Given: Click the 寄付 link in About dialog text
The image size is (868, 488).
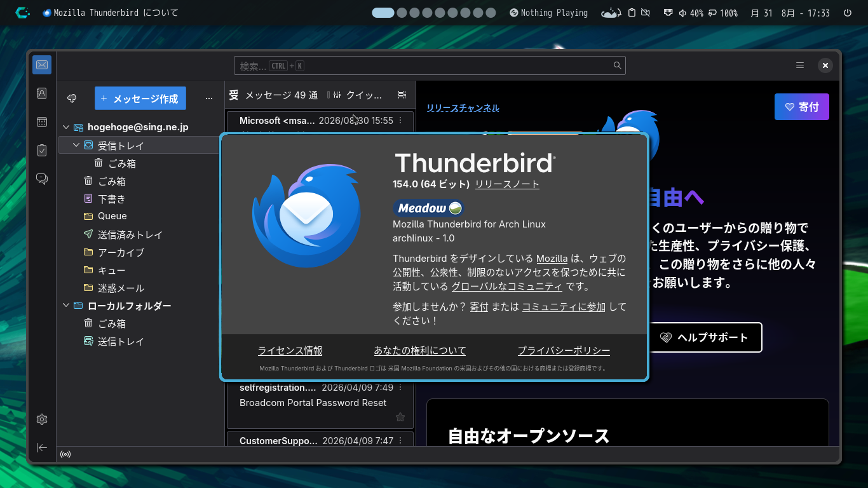Looking at the screenshot, I should click(478, 307).
